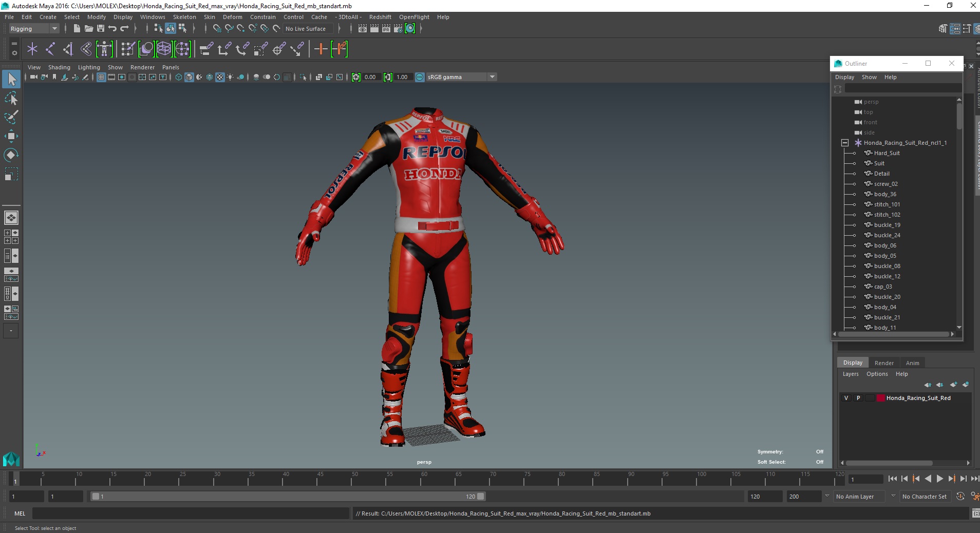
Task: Open a scene with the folder icon
Action: point(88,29)
